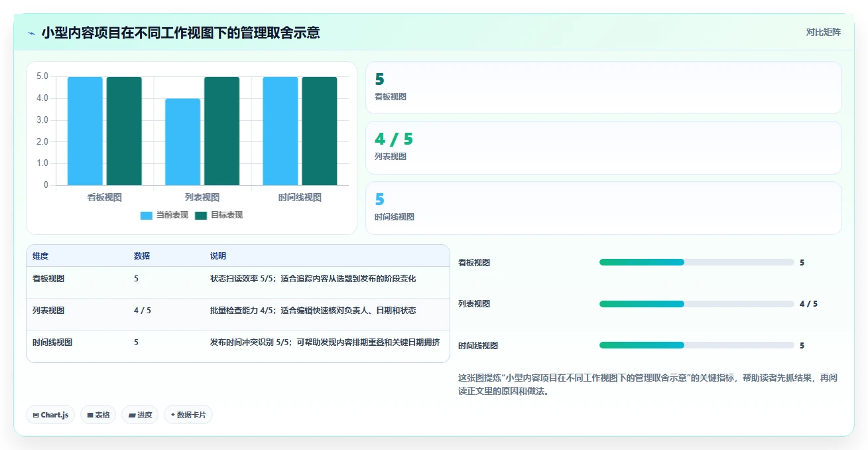
Task: Click the 时间线视图 x-axis label in chart
Action: [300, 197]
